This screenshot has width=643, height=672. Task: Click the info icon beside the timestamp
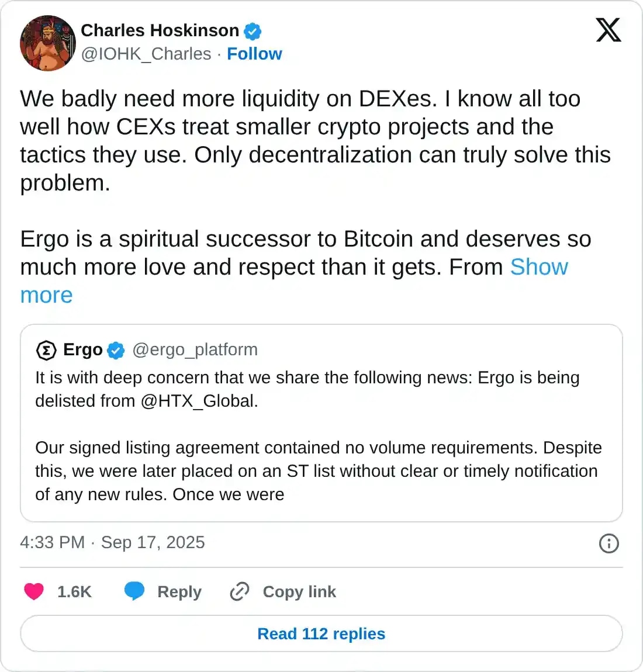click(x=609, y=543)
